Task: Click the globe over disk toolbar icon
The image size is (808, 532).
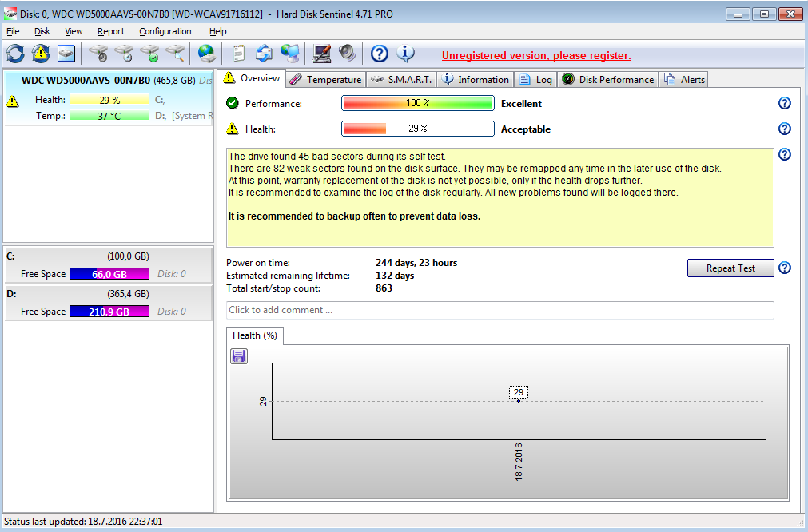Action: pos(207,53)
